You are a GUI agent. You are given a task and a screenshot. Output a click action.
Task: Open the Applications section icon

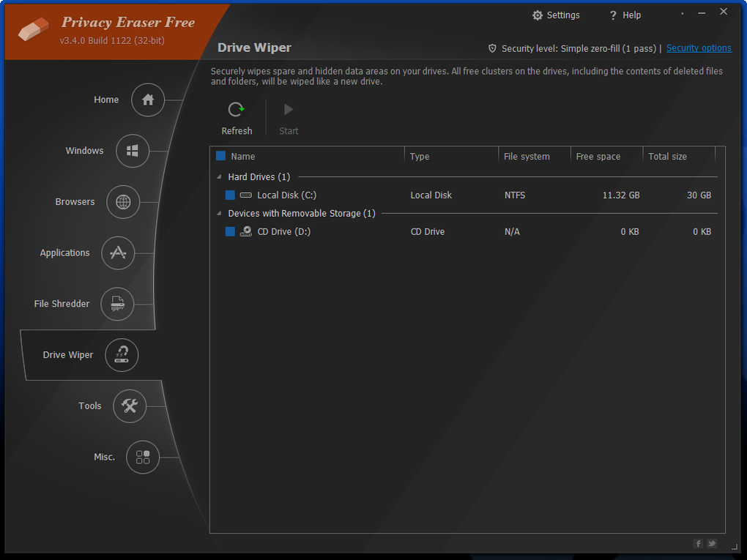[x=118, y=253]
